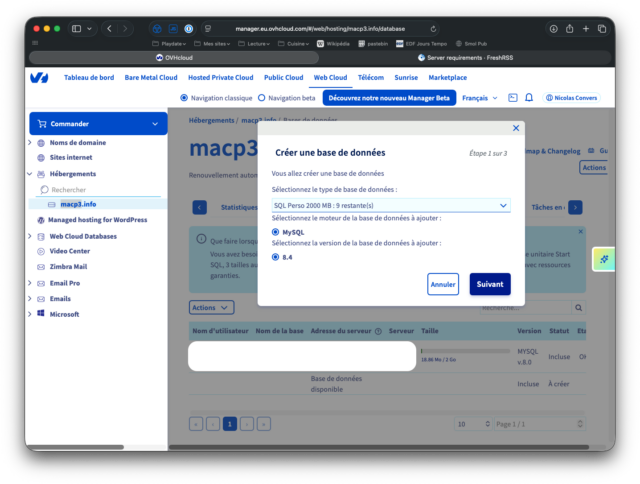The width and height of the screenshot is (640, 484).
Task: Open the floating assistant icon on the right edge
Action: click(x=604, y=259)
